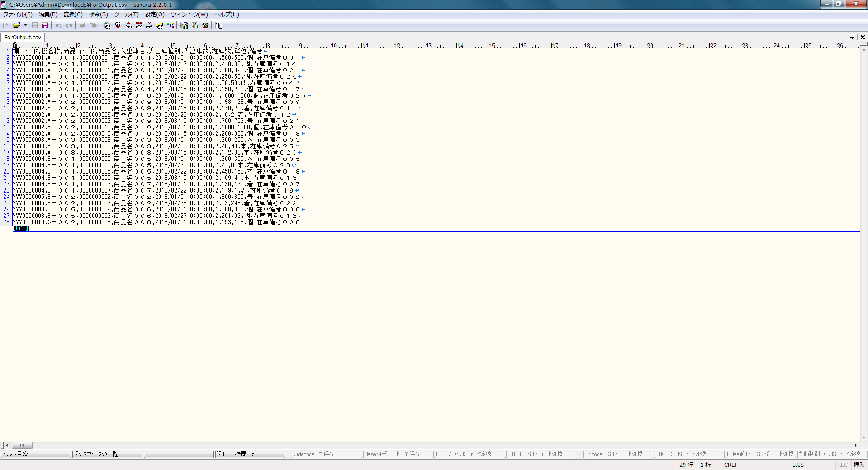
Task: Open the Search (find) dialog icon
Action: click(108, 26)
